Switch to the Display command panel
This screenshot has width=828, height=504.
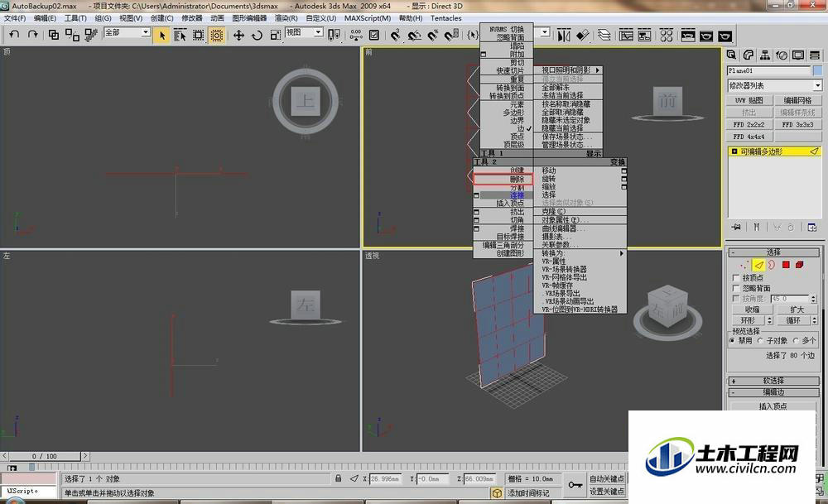798,55
